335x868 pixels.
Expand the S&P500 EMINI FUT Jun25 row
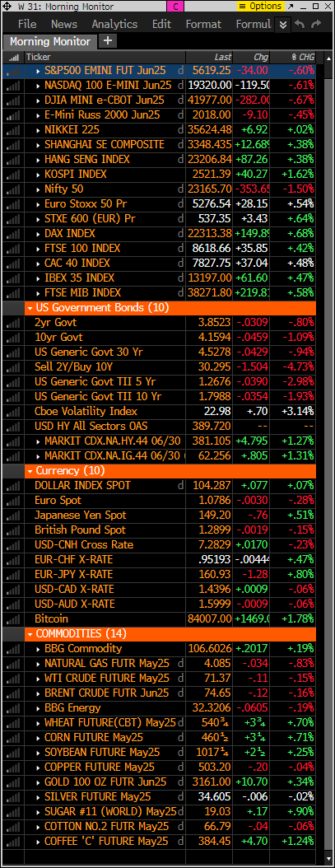38,70
